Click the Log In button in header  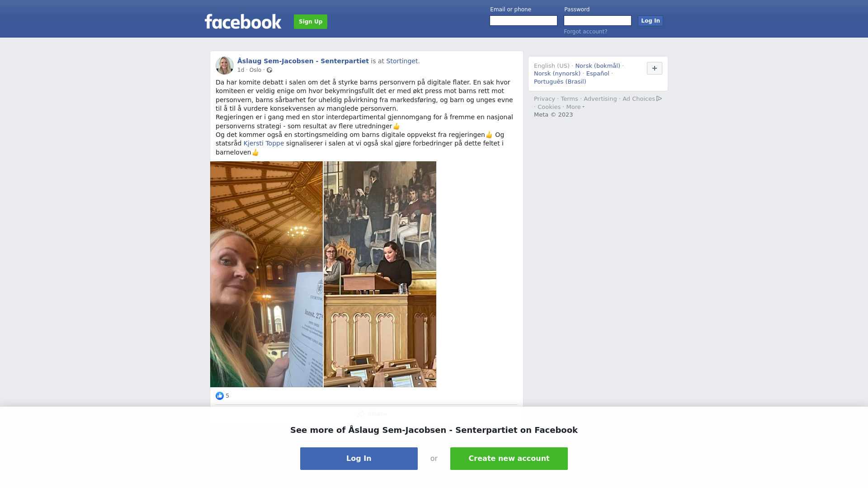651,21
